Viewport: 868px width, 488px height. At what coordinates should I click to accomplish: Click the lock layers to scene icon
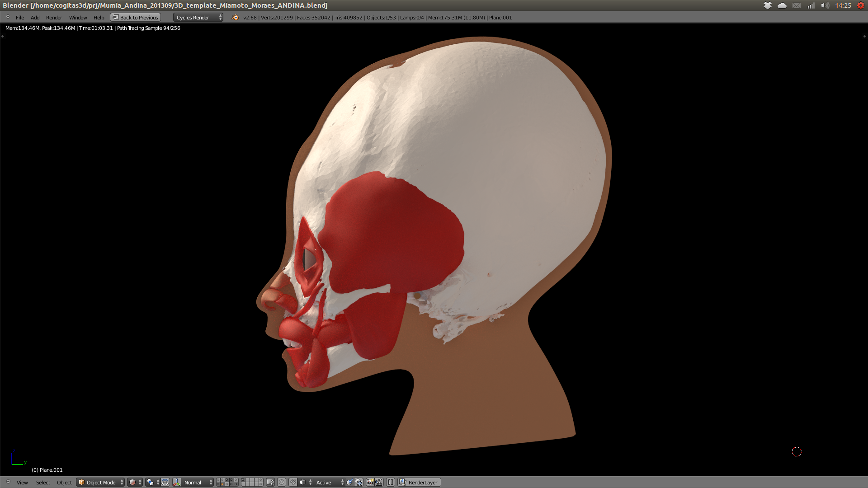(270, 483)
